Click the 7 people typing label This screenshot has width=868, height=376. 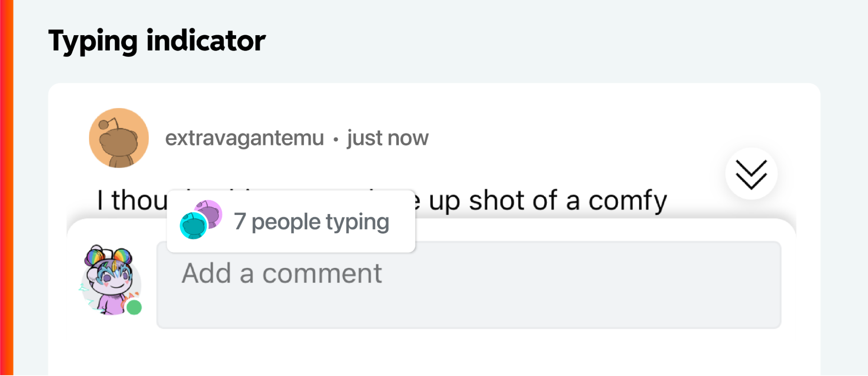[311, 221]
